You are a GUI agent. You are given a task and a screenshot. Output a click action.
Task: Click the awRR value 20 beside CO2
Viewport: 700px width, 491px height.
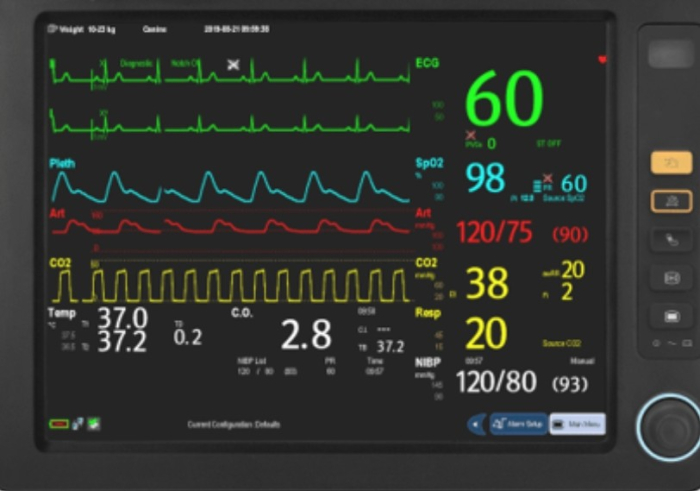coord(573,270)
